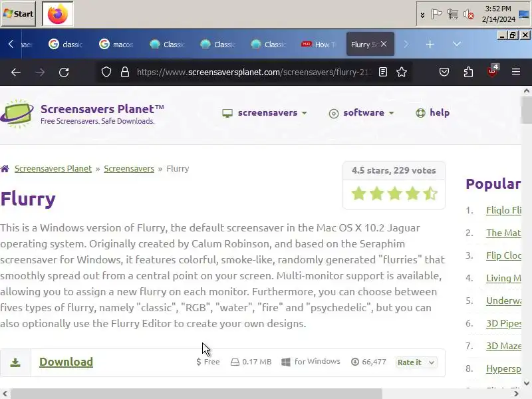Viewport: 532px width, 399px height.
Task: Click the home breadcrumb icon
Action: (5, 169)
